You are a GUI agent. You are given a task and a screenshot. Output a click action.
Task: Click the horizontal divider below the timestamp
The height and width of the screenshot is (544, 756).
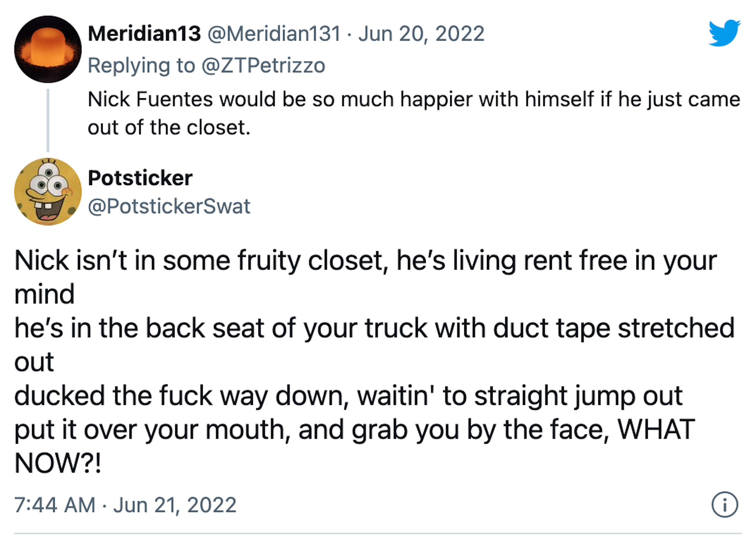(x=378, y=533)
